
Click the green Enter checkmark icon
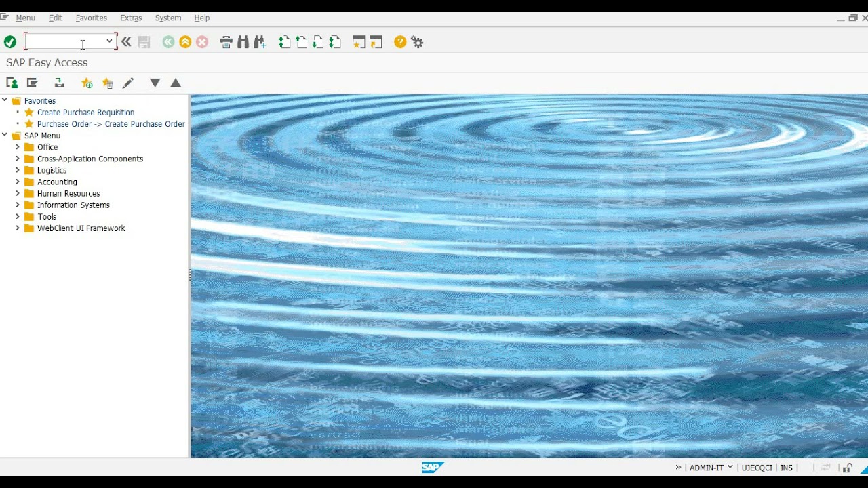click(x=10, y=42)
